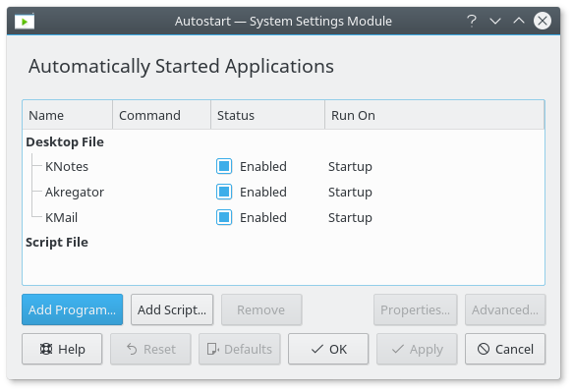Viewport: 573px width, 392px height.
Task: Click the Desktop File group heading
Action: [65, 141]
